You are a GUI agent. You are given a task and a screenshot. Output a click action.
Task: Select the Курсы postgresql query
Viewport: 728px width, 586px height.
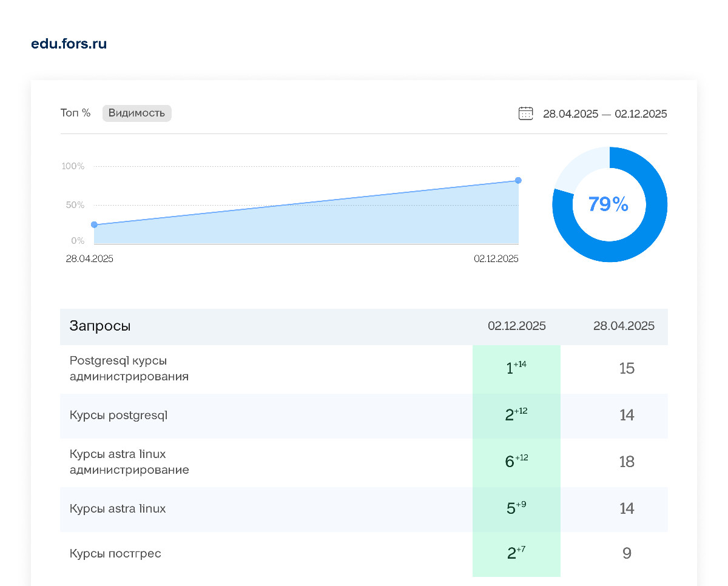(x=118, y=416)
